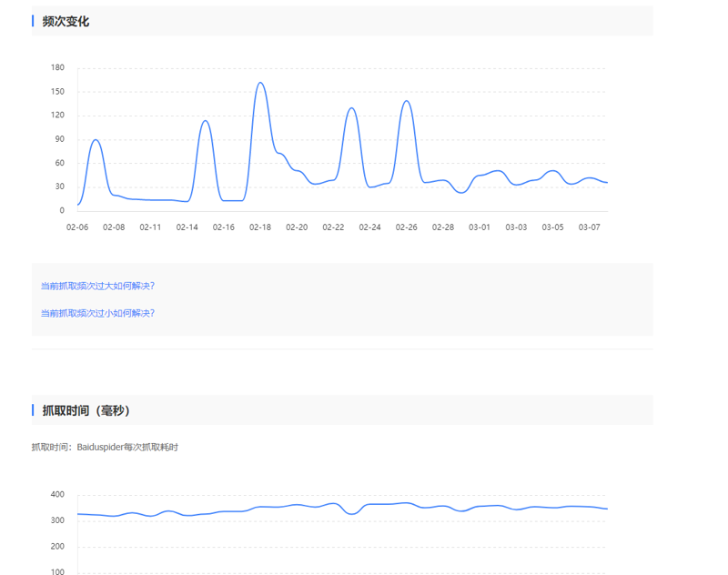Click the 02-26 peak on frequency chart

tap(407, 101)
